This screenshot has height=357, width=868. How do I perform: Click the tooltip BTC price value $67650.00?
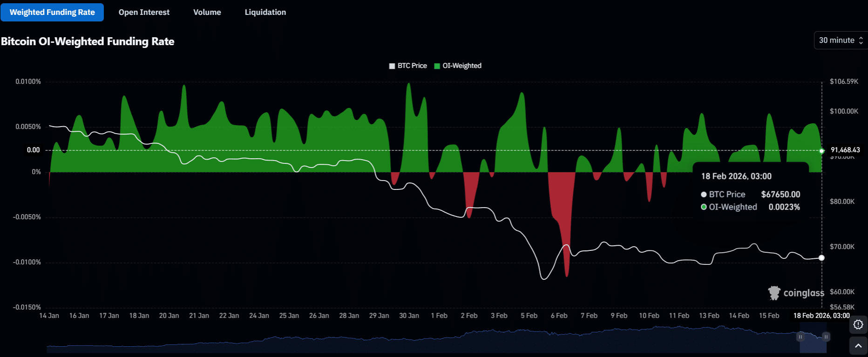780,195
